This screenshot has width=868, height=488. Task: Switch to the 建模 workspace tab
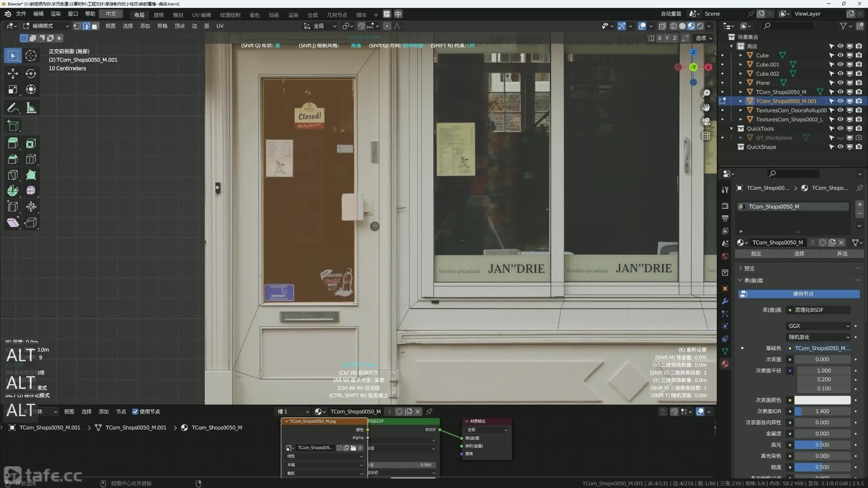pos(159,15)
